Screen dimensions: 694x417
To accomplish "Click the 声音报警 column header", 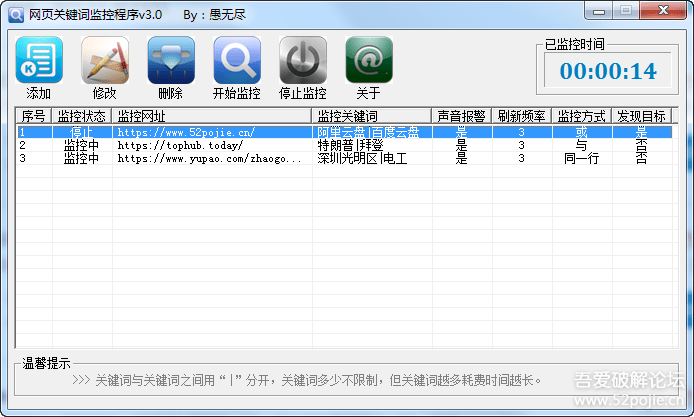I will point(462,116).
